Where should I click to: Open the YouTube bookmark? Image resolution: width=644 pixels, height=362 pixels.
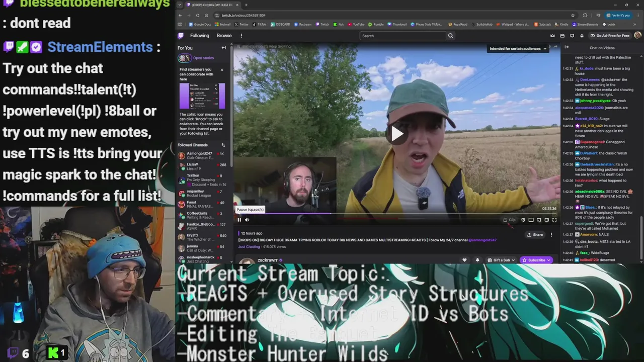pyautogui.click(x=356, y=25)
